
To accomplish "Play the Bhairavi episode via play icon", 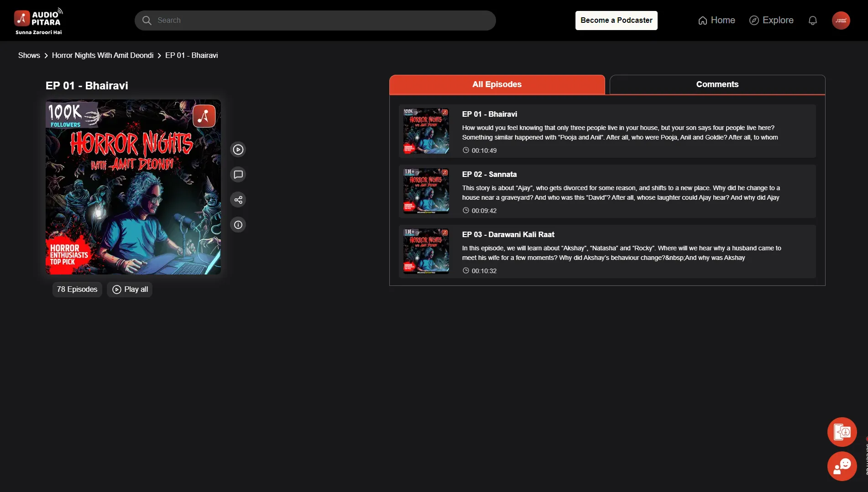I will point(238,150).
